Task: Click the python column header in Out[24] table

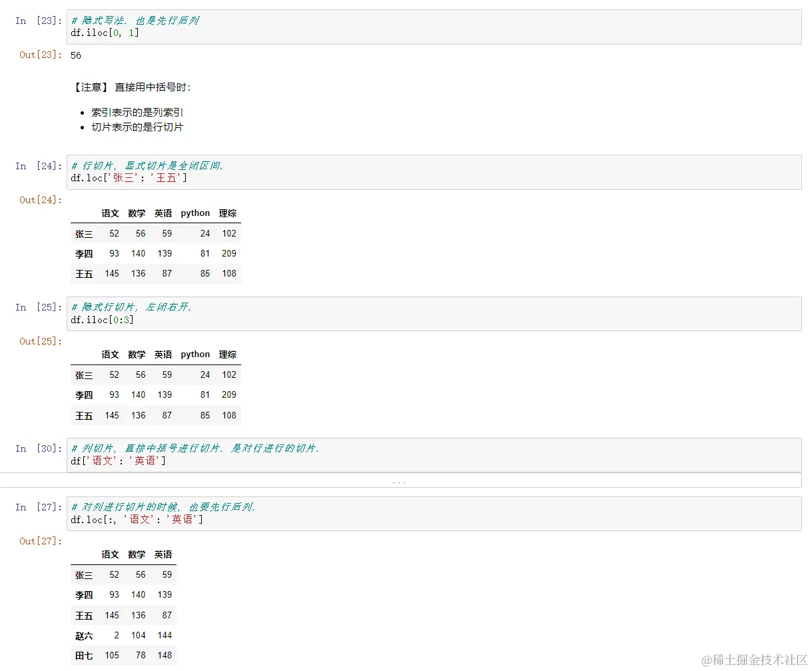Action: 195,213
